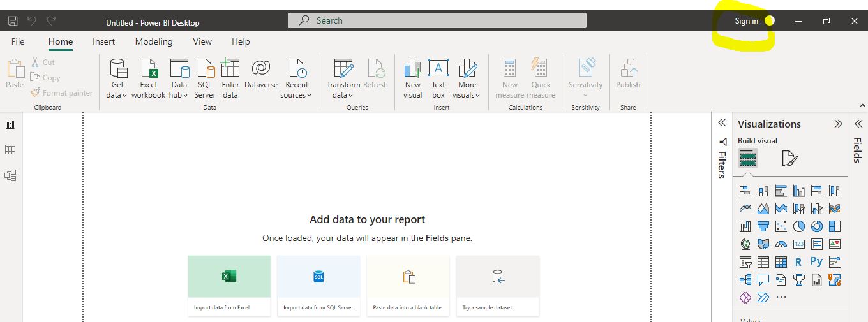Image resolution: width=868 pixels, height=322 pixels.
Task: Open the Build visual tab icon
Action: coord(748,158)
